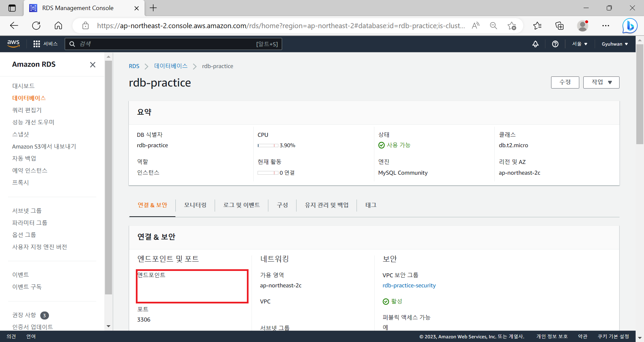Open a new browser tab
Screen dimensions: 644x342
click(153, 8)
